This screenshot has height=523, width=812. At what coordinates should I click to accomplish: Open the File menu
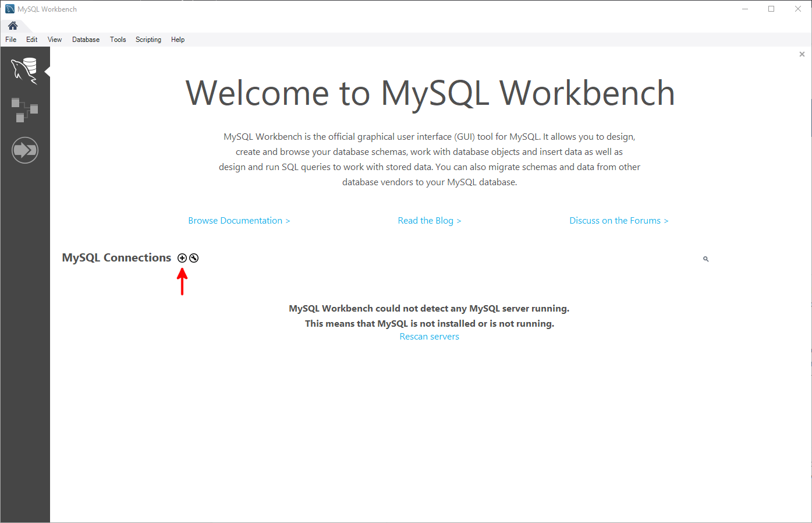pos(10,39)
